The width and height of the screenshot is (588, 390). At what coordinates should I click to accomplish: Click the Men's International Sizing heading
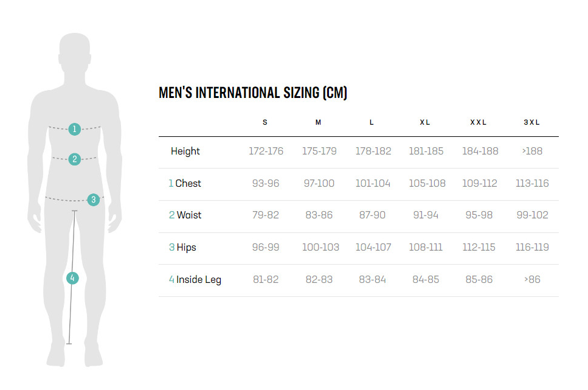[253, 92]
